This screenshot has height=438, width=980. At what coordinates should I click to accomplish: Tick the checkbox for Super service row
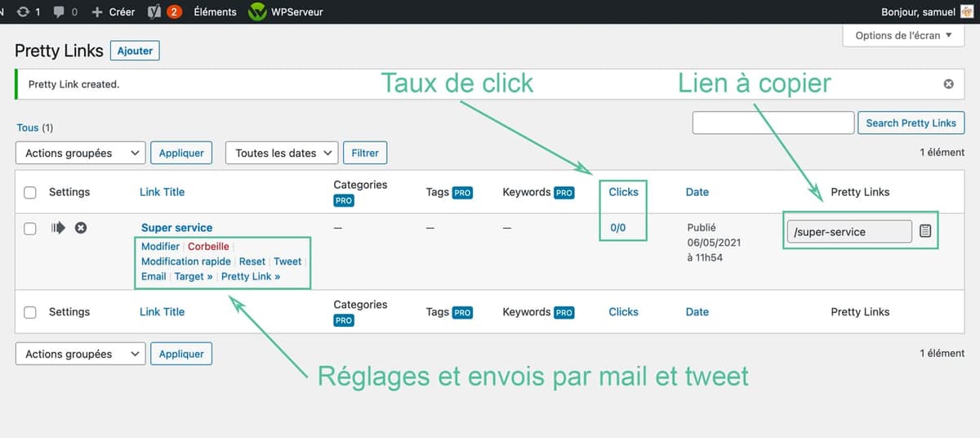tap(30, 229)
